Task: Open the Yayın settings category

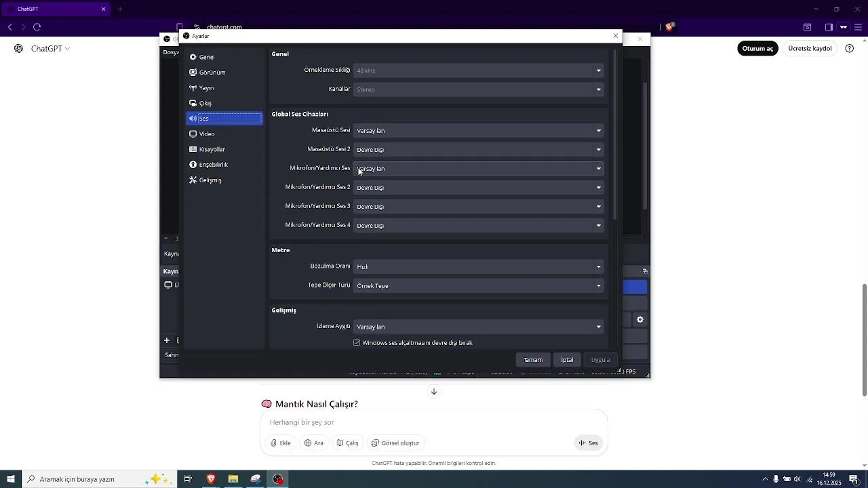Action: point(224,88)
